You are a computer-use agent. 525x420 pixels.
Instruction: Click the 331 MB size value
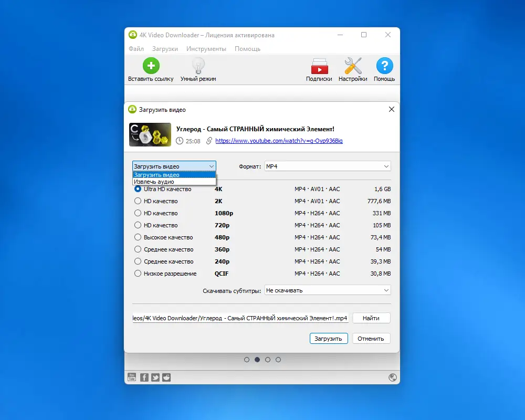(382, 213)
